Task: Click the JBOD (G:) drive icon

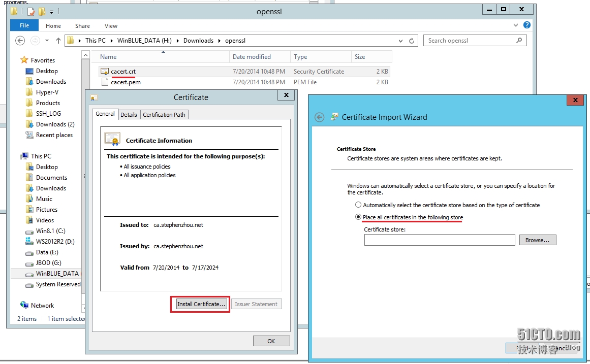Action: [x=29, y=263]
